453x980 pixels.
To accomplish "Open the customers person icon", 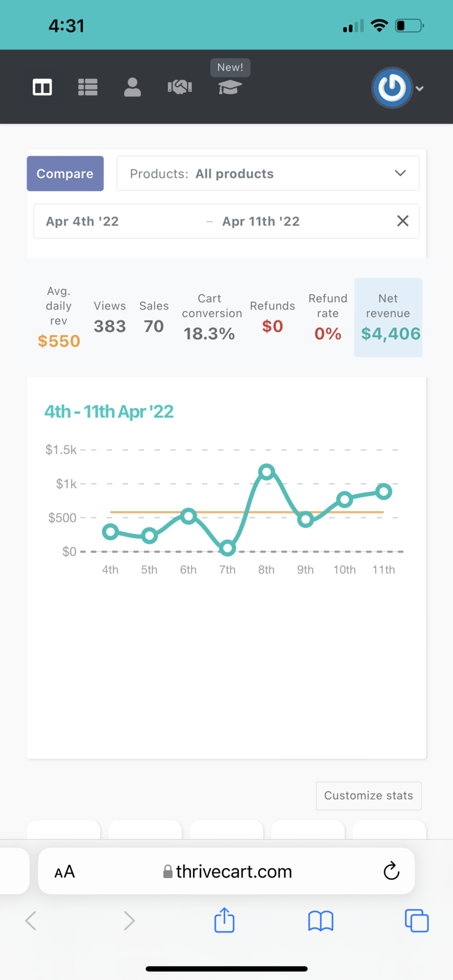I will pos(133,87).
